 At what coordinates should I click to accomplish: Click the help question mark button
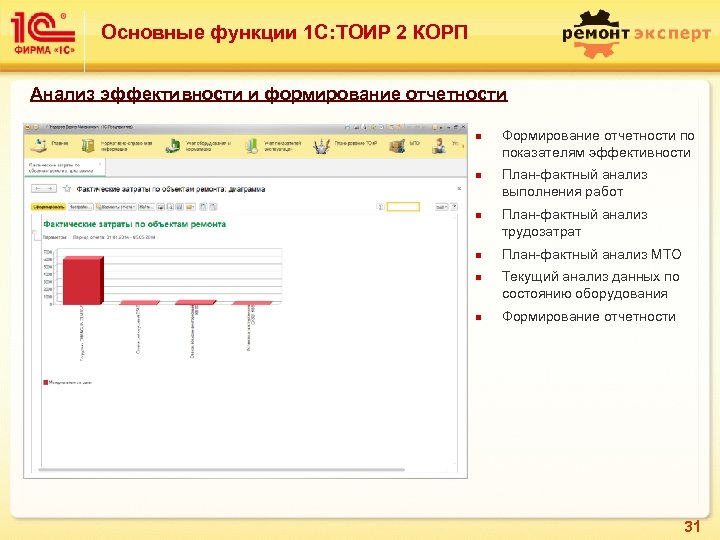click(454, 207)
